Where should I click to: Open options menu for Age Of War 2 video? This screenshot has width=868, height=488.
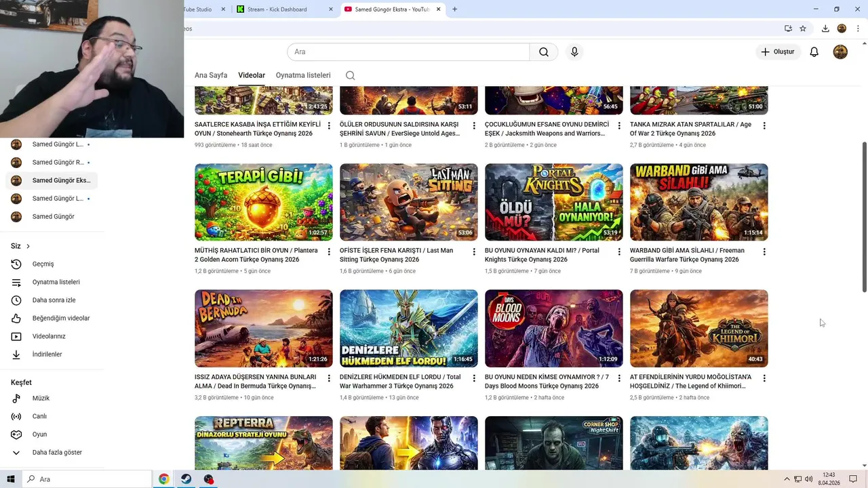tap(764, 125)
